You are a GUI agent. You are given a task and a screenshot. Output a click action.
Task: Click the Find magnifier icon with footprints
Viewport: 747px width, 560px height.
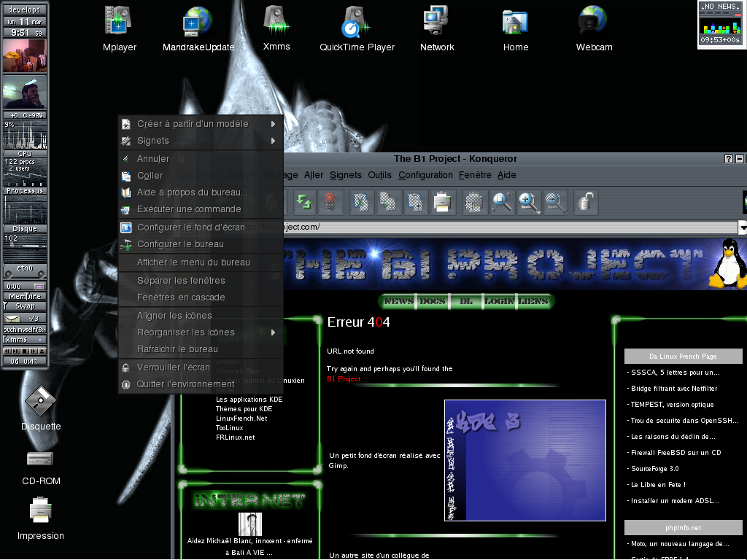point(502,202)
